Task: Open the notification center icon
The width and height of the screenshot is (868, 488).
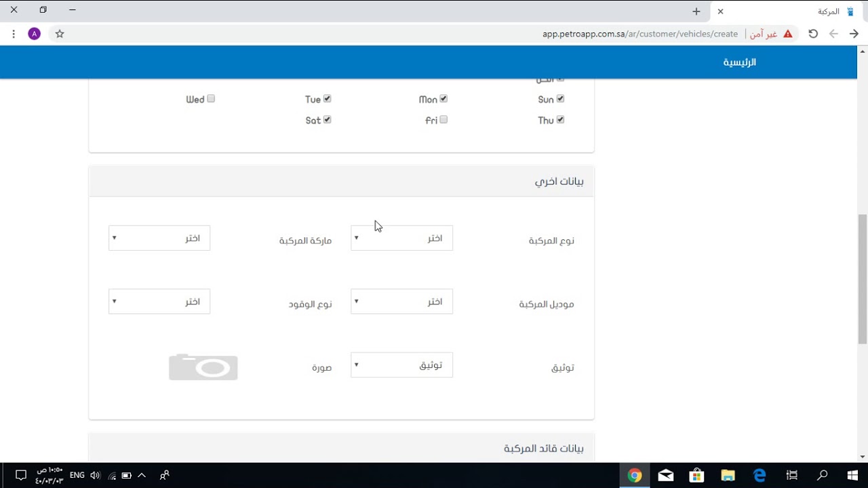Action: [x=20, y=475]
